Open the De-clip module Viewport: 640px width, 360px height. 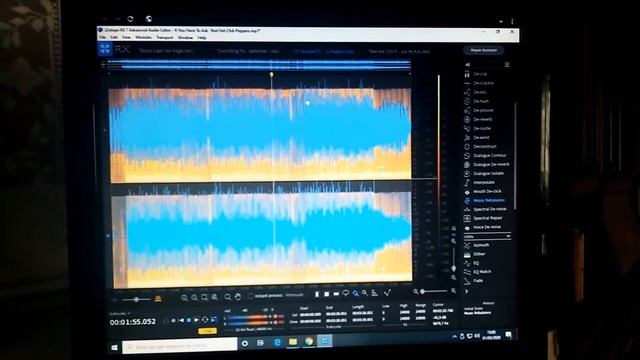(480, 74)
